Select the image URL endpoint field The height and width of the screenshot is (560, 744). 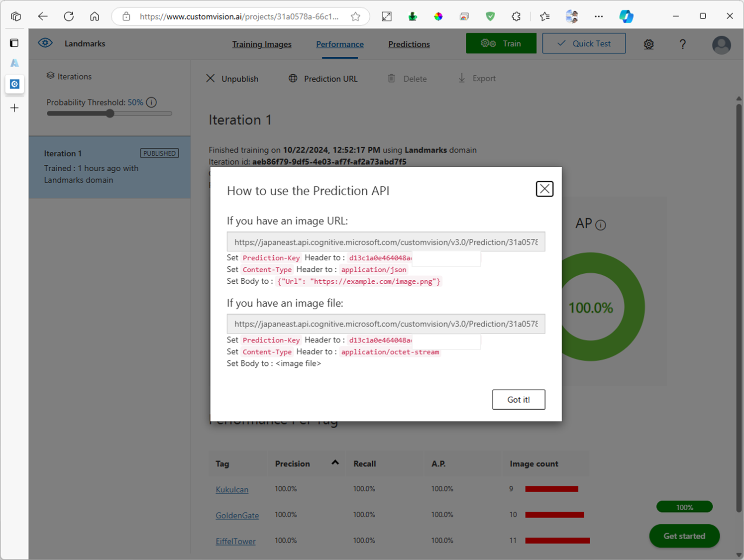coord(386,242)
